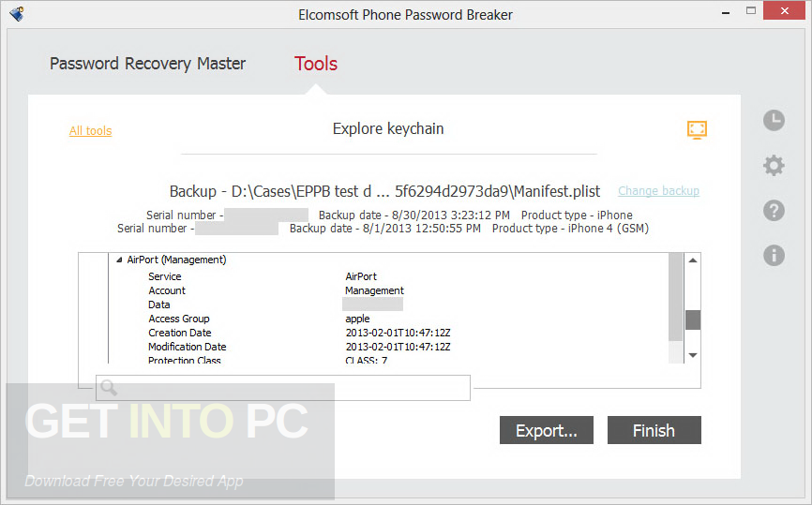Click the Finish button

click(x=654, y=430)
